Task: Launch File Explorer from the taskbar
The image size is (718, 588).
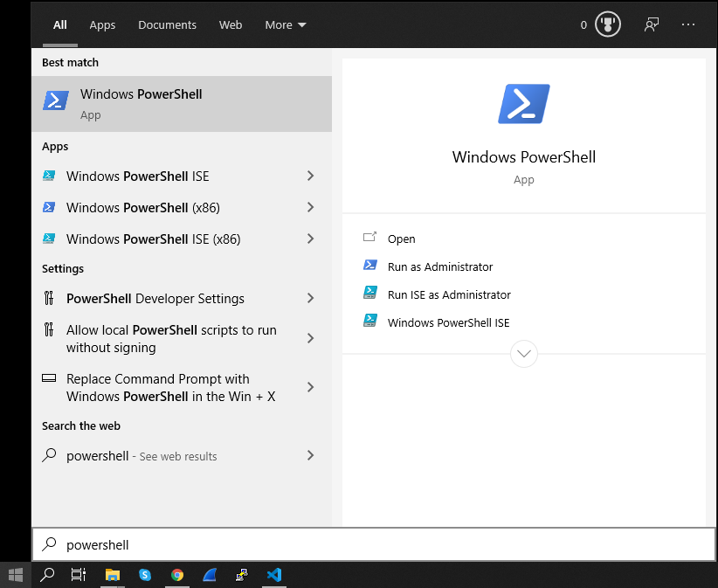Action: pos(112,575)
